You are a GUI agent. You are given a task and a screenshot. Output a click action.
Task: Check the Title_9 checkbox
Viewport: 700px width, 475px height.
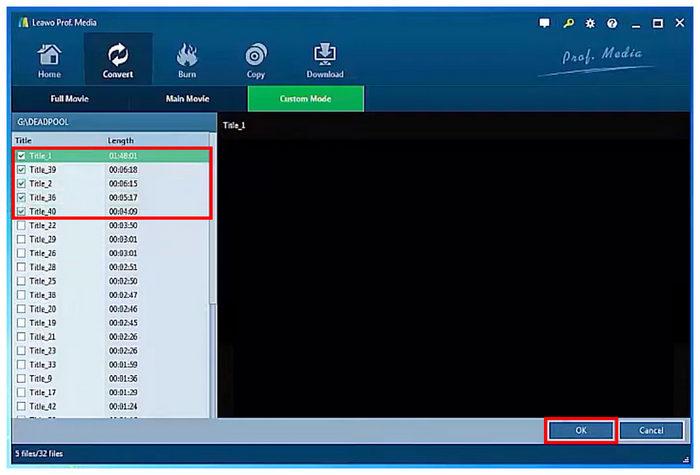click(21, 379)
